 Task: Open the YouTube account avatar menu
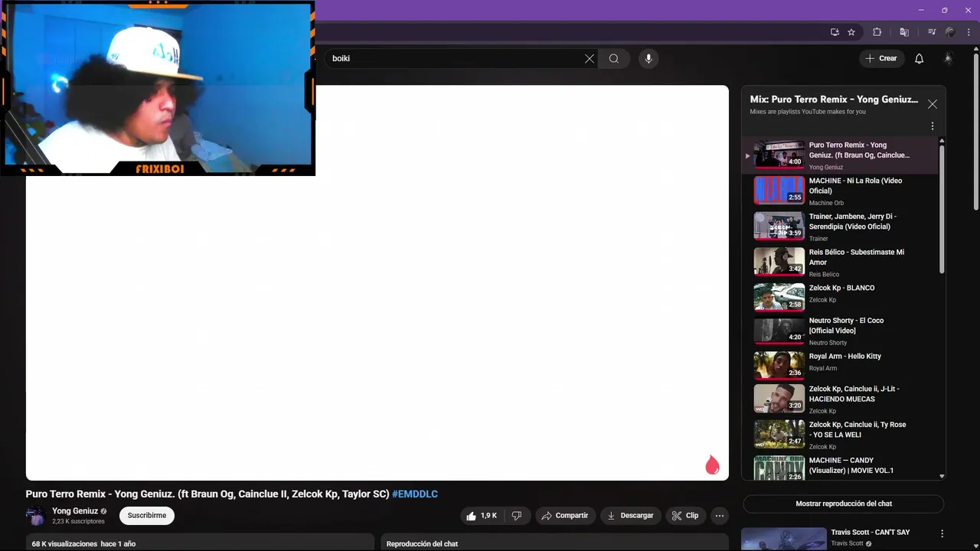point(948,58)
